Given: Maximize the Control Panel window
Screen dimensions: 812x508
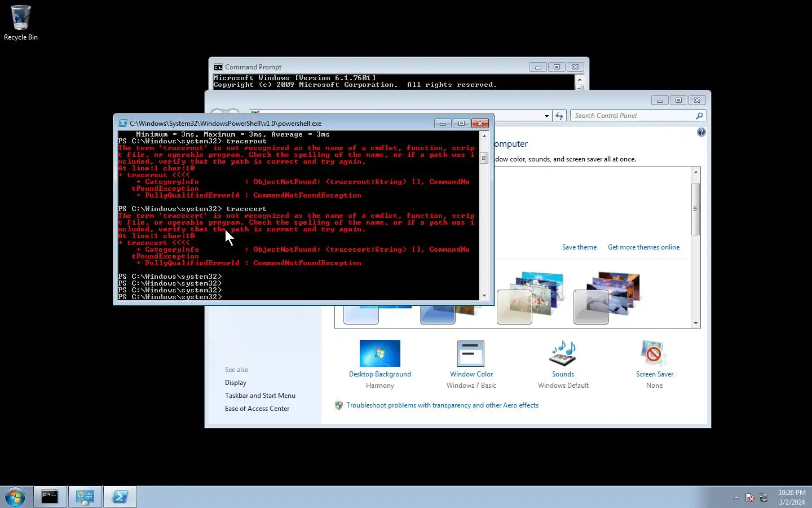Looking at the screenshot, I should [x=678, y=100].
